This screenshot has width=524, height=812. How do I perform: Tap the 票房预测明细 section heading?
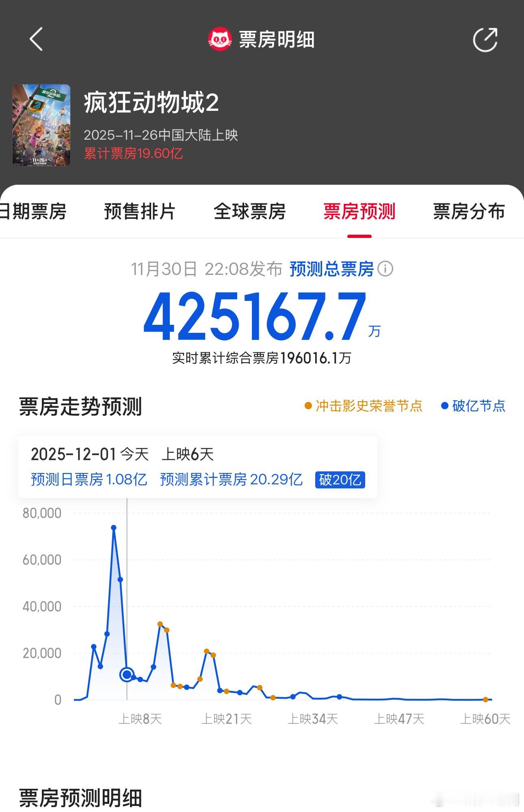[x=80, y=798]
